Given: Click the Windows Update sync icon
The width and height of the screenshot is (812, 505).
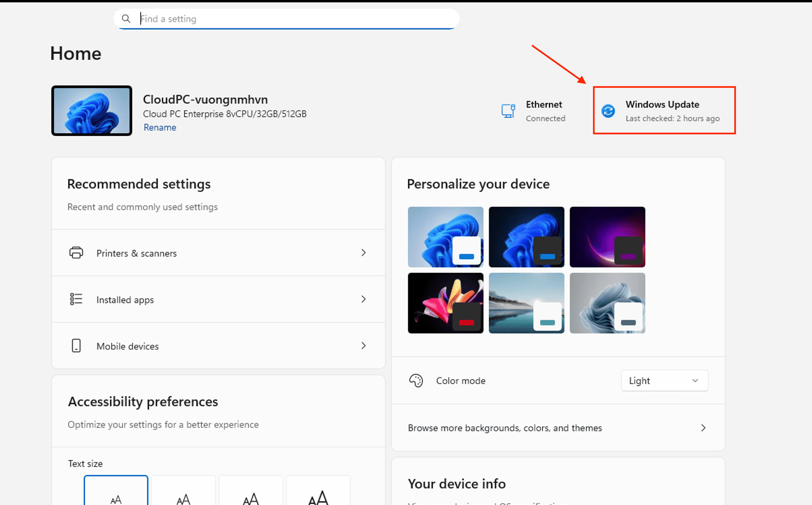Looking at the screenshot, I should (608, 111).
